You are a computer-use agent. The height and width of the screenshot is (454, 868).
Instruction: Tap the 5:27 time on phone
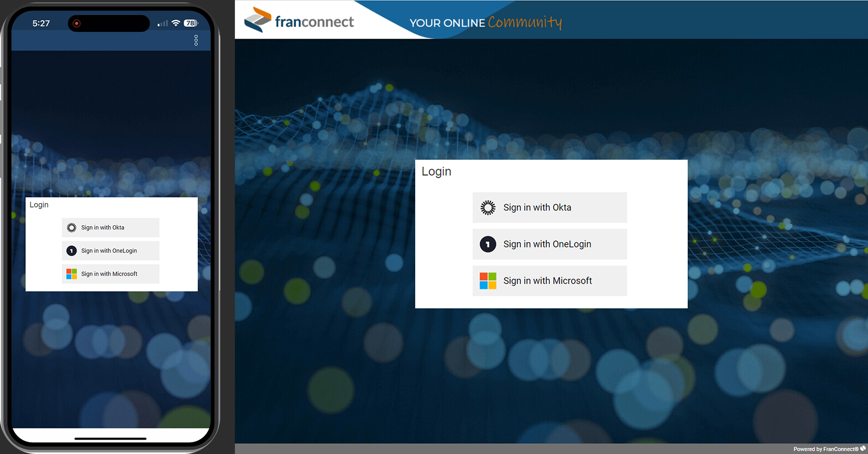pyautogui.click(x=41, y=23)
